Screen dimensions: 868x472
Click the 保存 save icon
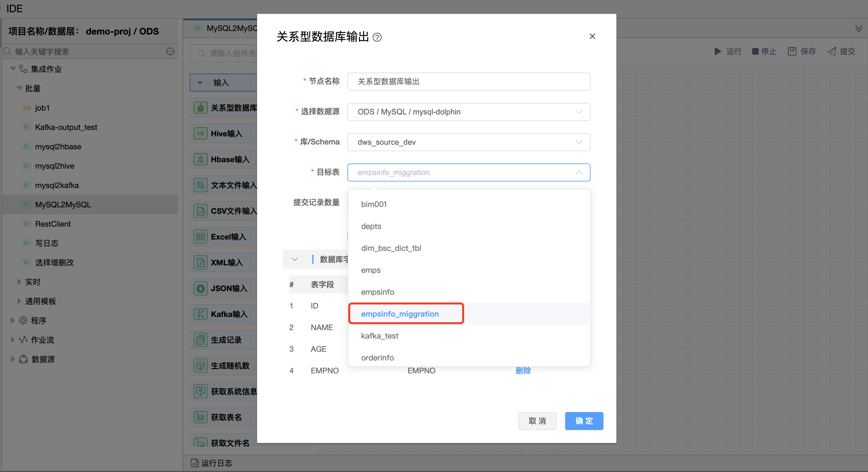click(792, 52)
